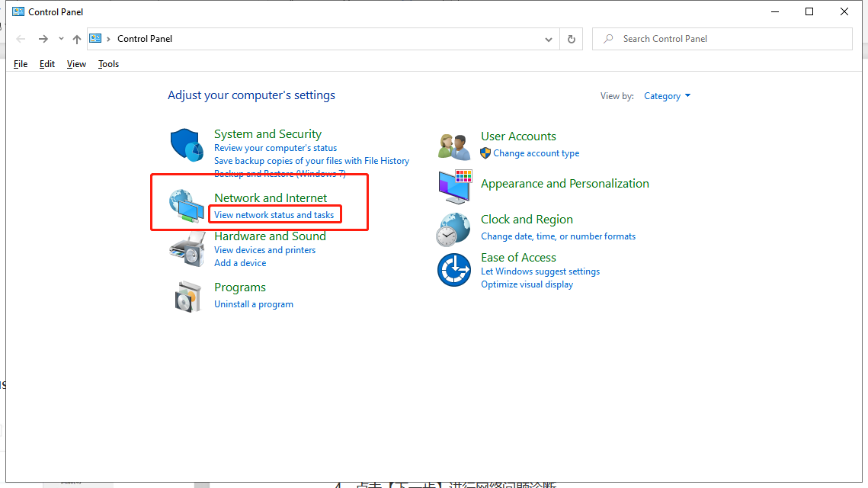
Task: Expand the breadcrumb chevron before Control Panel
Action: 108,39
